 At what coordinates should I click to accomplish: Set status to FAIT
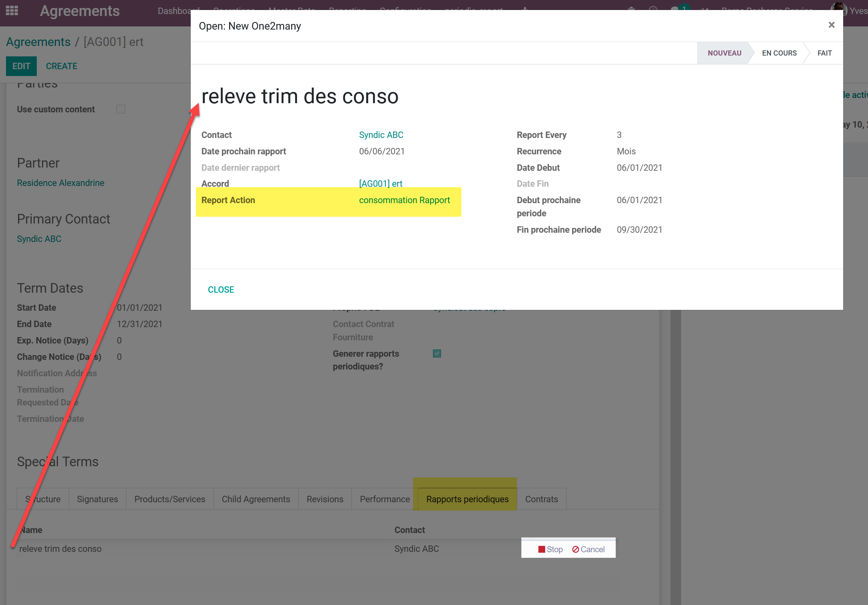(824, 53)
